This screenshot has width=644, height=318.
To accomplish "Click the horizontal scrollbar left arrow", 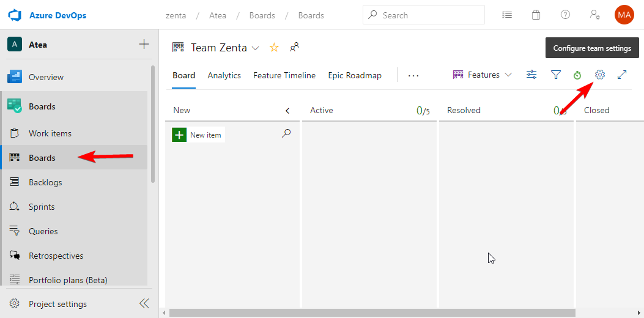I will [164, 313].
